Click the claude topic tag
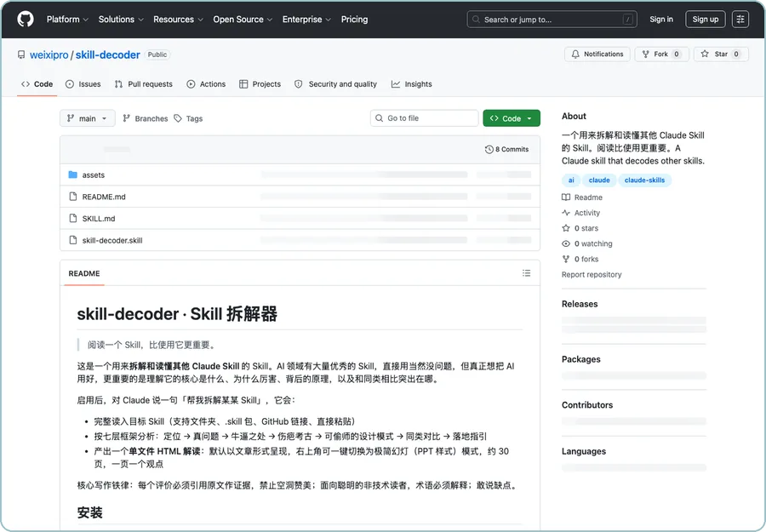The height and width of the screenshot is (532, 766). tap(599, 180)
